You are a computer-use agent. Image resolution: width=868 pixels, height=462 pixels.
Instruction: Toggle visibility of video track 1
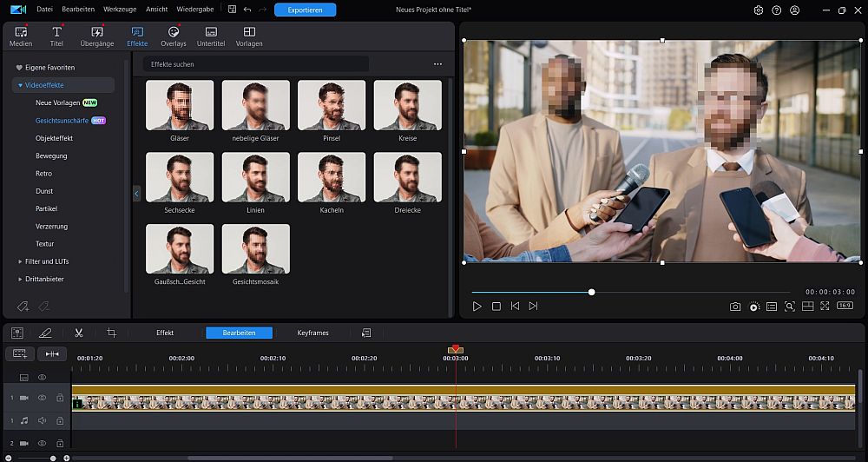[x=42, y=398]
